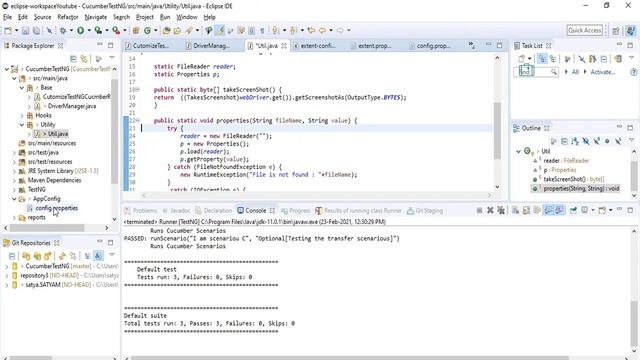Select takeScreenShot() in Outline
Viewport: 640px width, 360px height.
point(573,179)
